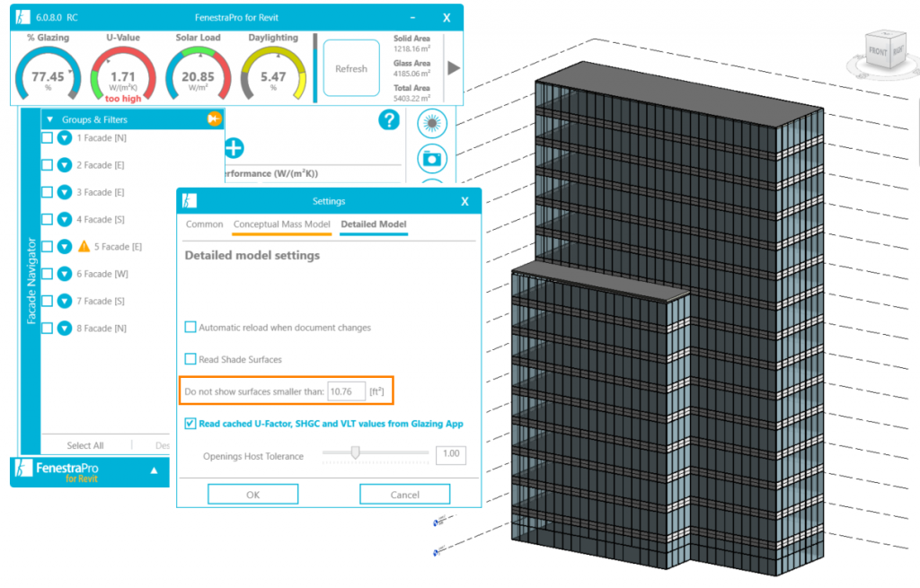Click the FRONT face of the view cube
The width and height of the screenshot is (920, 588).
point(878,51)
